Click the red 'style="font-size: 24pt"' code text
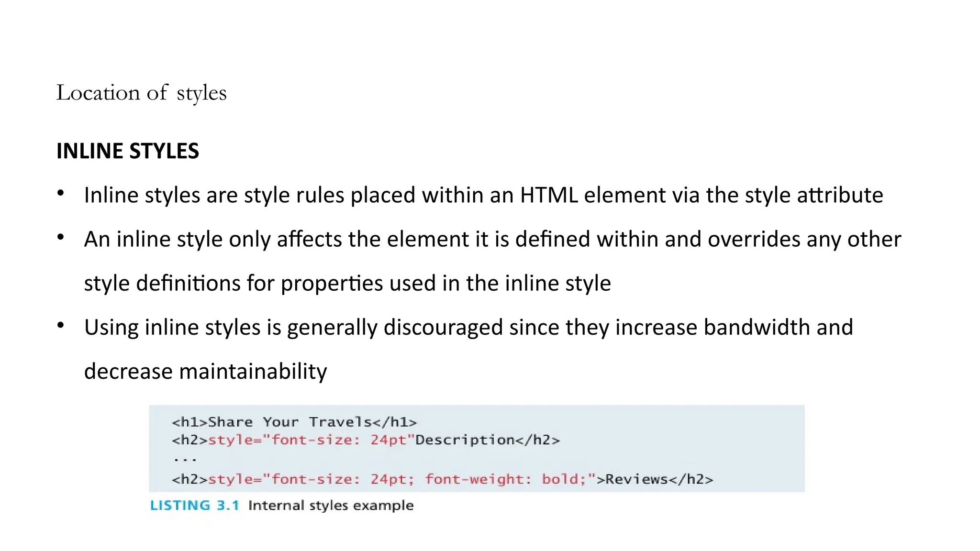Viewport: 980px width, 551px height. [x=311, y=440]
